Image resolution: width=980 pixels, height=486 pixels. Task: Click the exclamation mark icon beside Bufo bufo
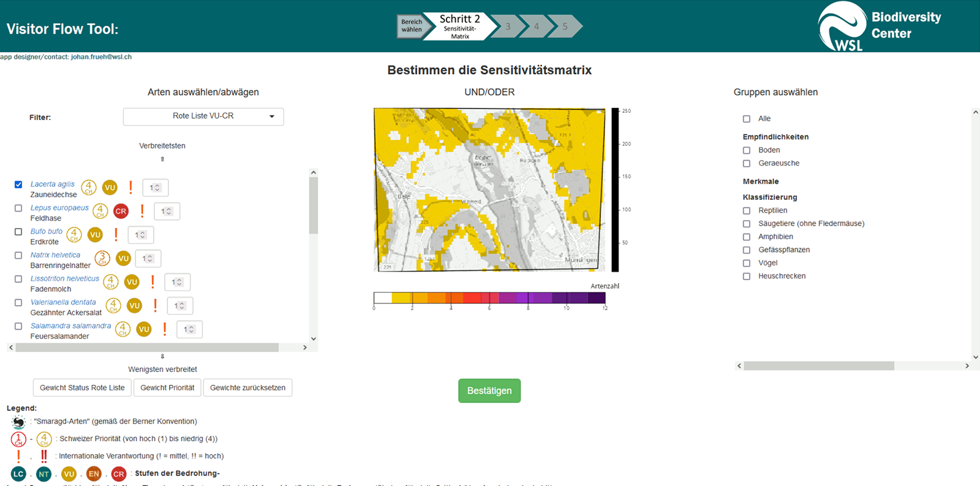point(116,235)
